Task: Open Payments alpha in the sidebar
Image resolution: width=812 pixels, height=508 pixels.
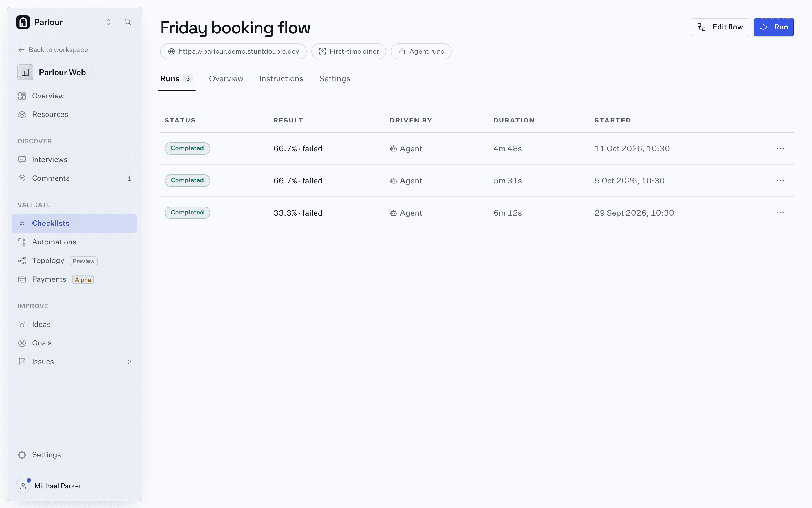Action: [74, 279]
